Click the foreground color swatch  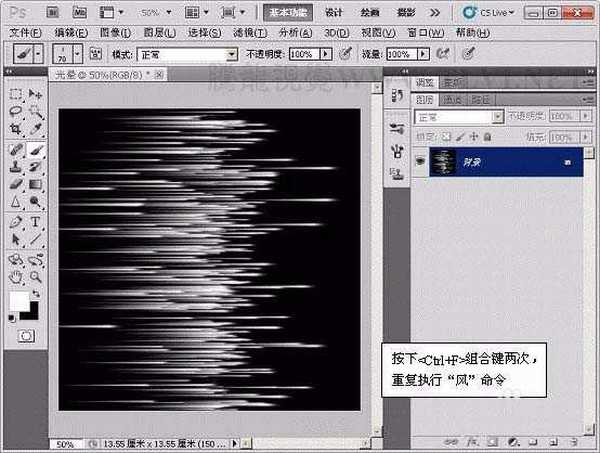coord(20,302)
